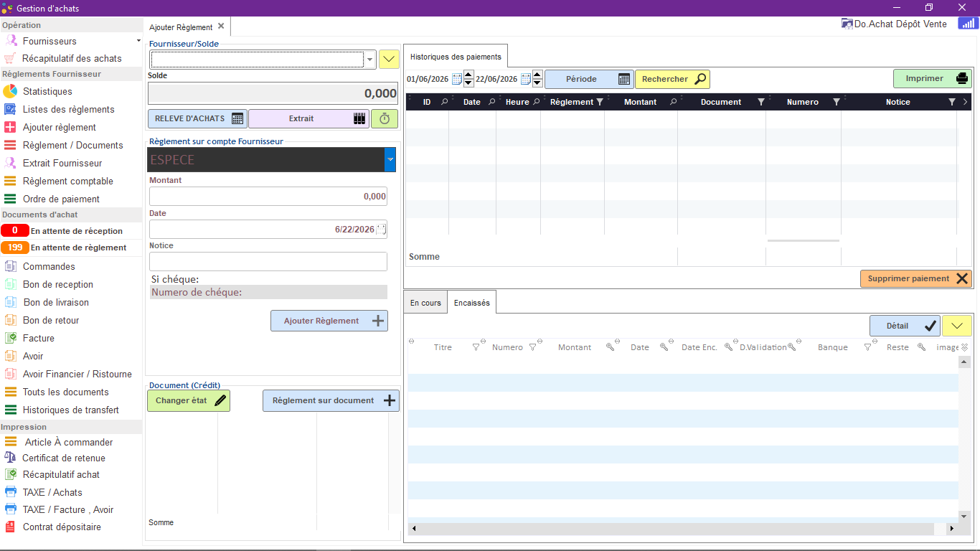Expand yellow chevron next to Détail
Image resolution: width=980 pixels, height=551 pixels.
957,326
